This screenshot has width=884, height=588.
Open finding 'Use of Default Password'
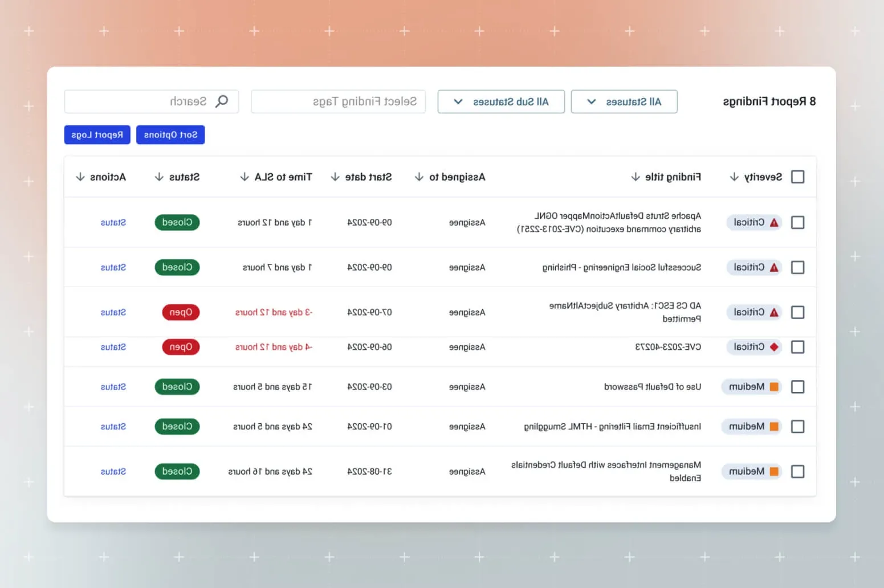coord(653,387)
